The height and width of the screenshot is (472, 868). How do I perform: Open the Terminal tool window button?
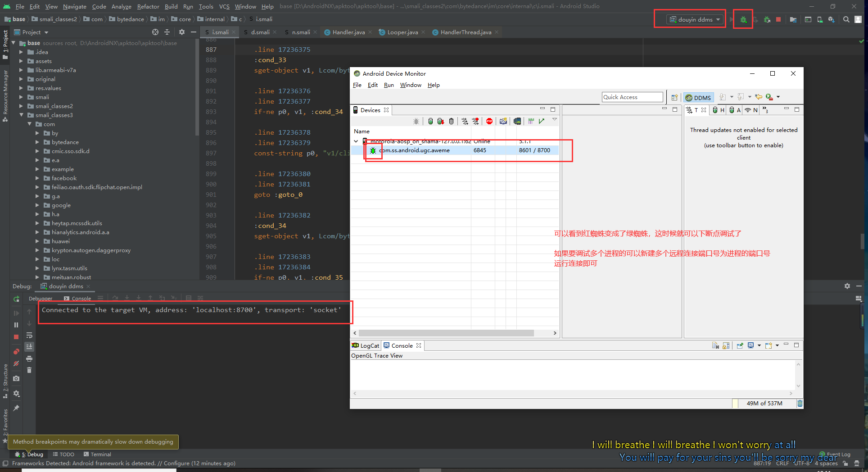click(97, 454)
